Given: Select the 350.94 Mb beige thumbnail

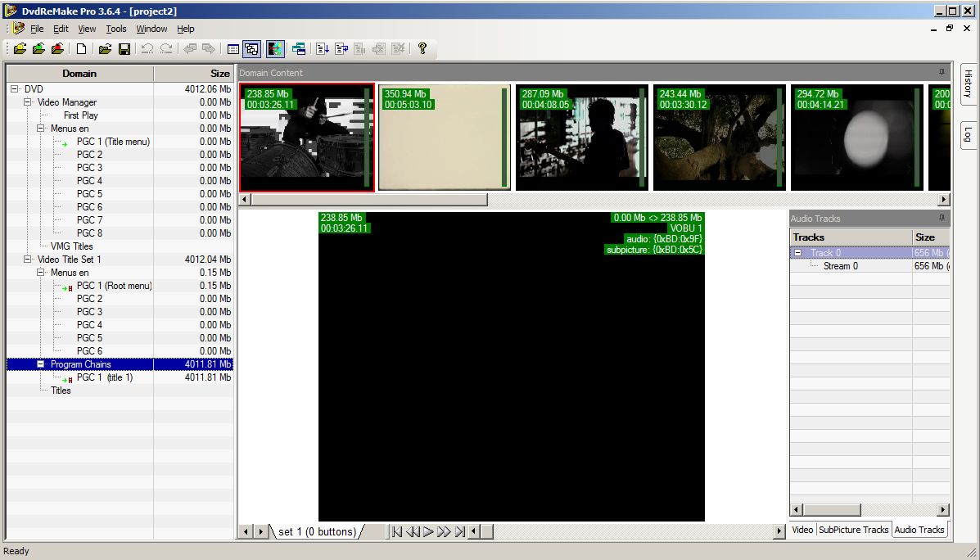Looking at the screenshot, I should point(444,138).
